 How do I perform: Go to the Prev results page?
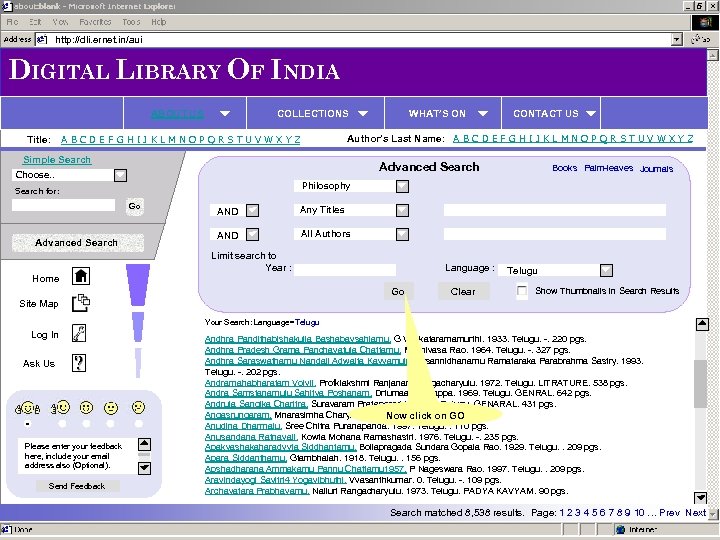coord(669,512)
